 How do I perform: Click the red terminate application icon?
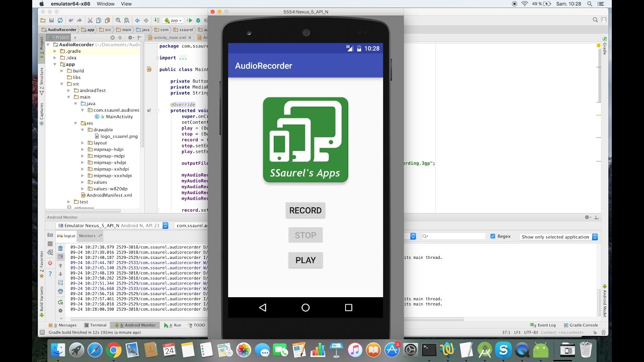click(50, 263)
